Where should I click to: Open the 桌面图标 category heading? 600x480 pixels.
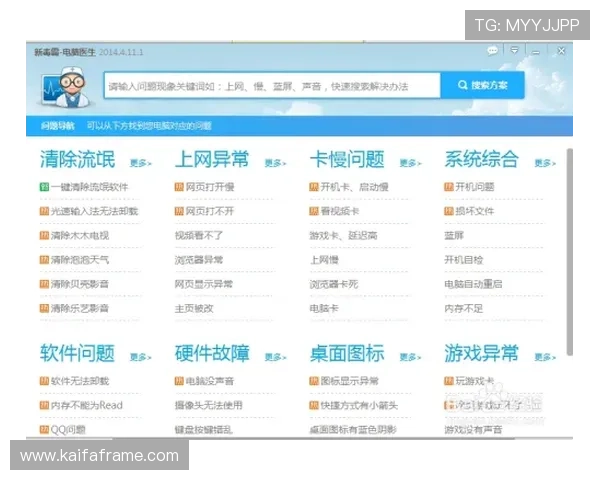[x=347, y=353]
